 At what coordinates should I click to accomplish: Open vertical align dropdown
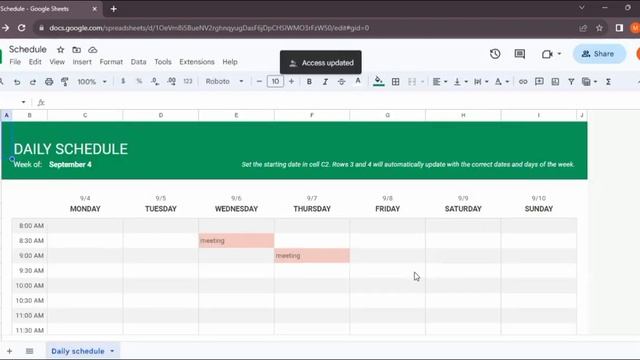point(460,82)
